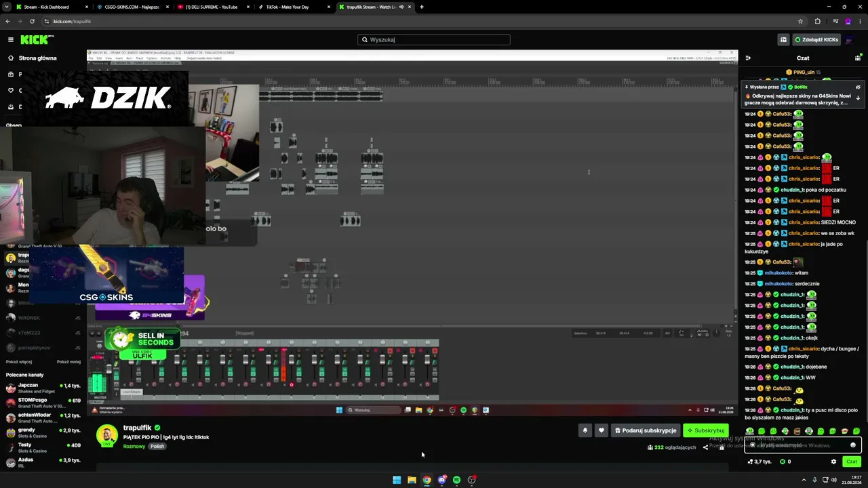Click the kick.com/trapulfik address bar
868x488 pixels.
click(420, 21)
